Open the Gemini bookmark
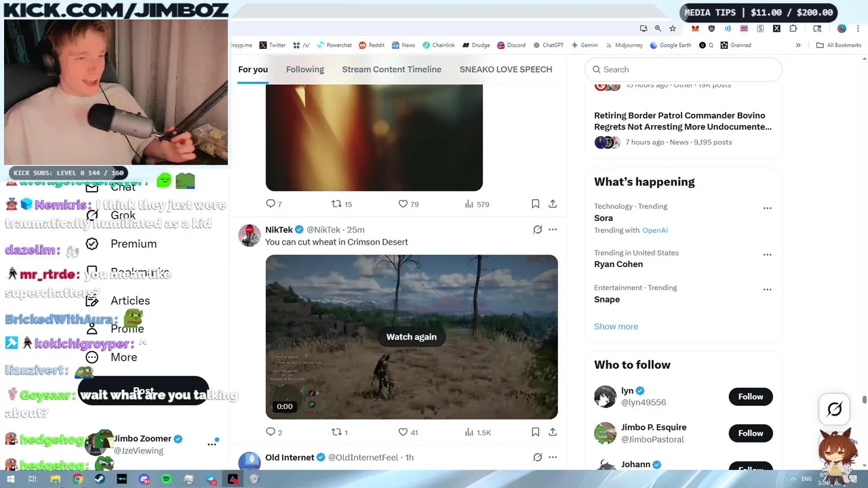The width and height of the screenshot is (868, 488). pos(585,45)
